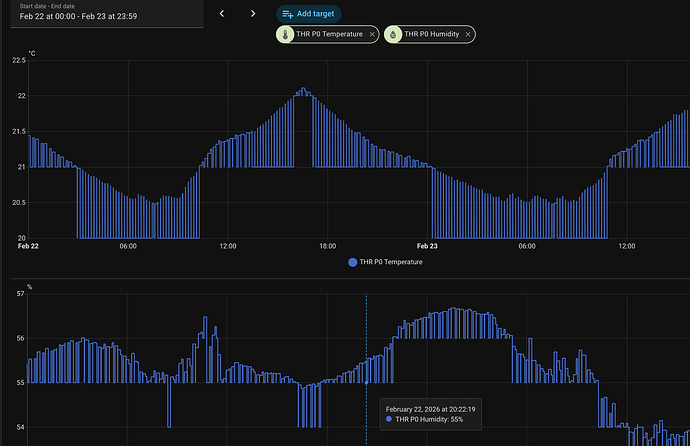Open the start and end date picker
The image size is (690, 446).
point(100,12)
